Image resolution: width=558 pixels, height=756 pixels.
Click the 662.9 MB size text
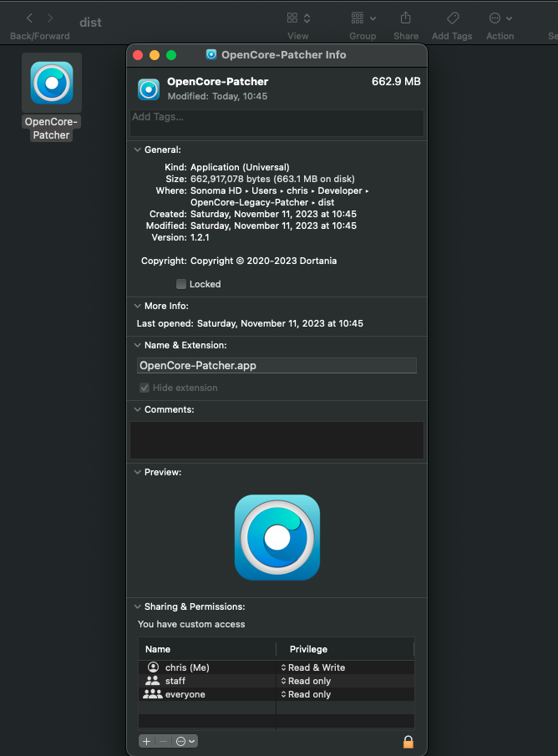click(396, 82)
